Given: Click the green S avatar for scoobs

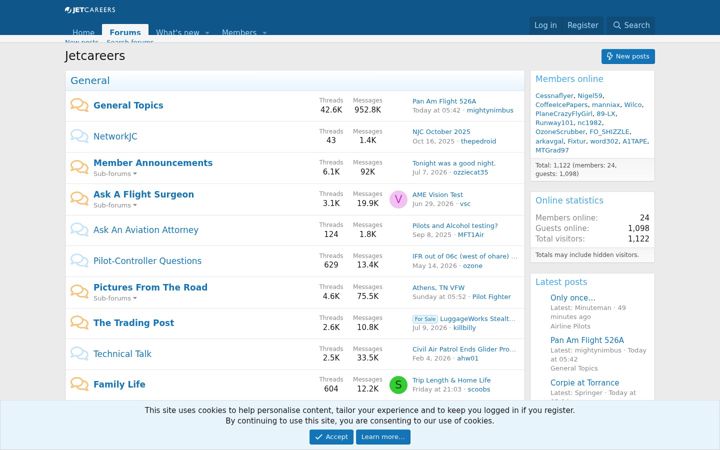Looking at the screenshot, I should 398,385.
